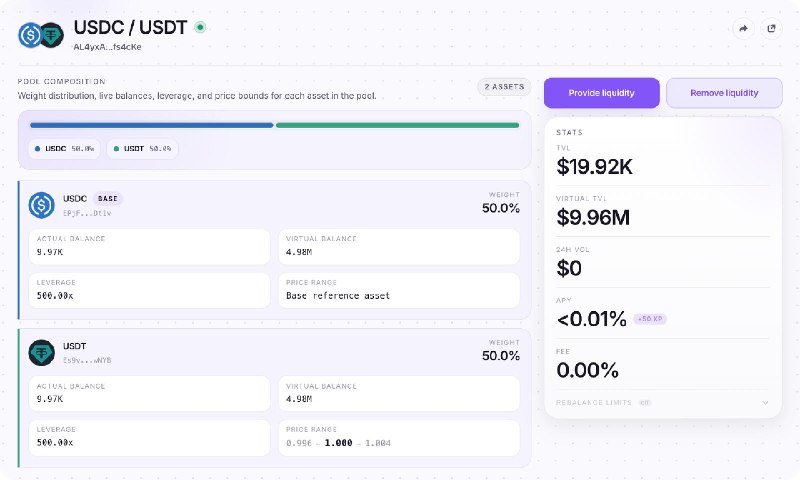800x480 pixels.
Task: Click Remove liquidity button
Action: pyautogui.click(x=724, y=93)
